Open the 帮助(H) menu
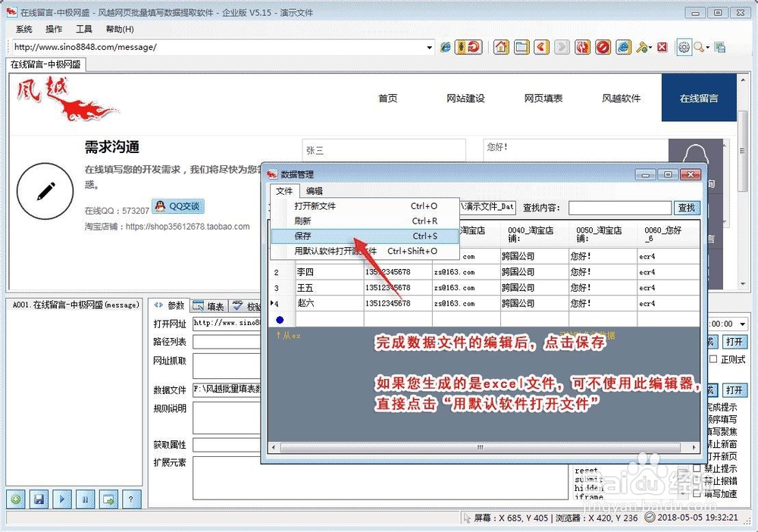This screenshot has height=532, width=758. (120, 29)
